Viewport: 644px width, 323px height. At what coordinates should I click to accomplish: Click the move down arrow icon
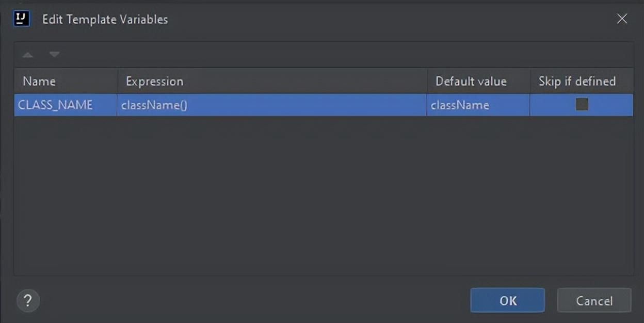click(54, 55)
